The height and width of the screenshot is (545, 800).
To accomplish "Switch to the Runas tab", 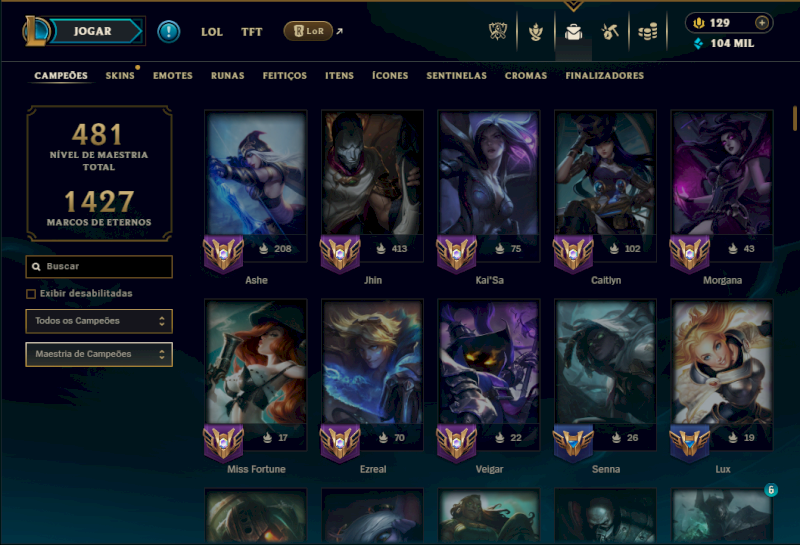I will pyautogui.click(x=228, y=76).
